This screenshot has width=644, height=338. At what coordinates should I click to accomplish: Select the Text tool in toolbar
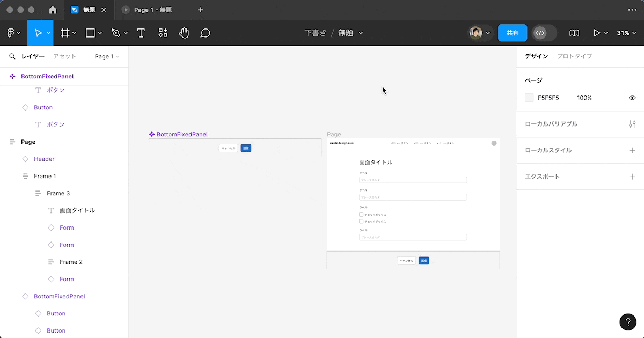click(x=141, y=33)
